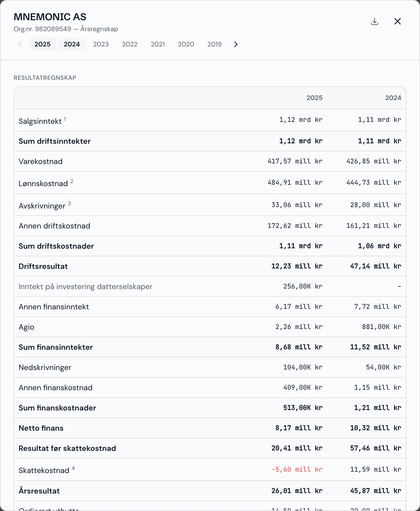Click Annen finanskostnad value 409,00K kr
The image size is (420, 511).
click(x=303, y=387)
